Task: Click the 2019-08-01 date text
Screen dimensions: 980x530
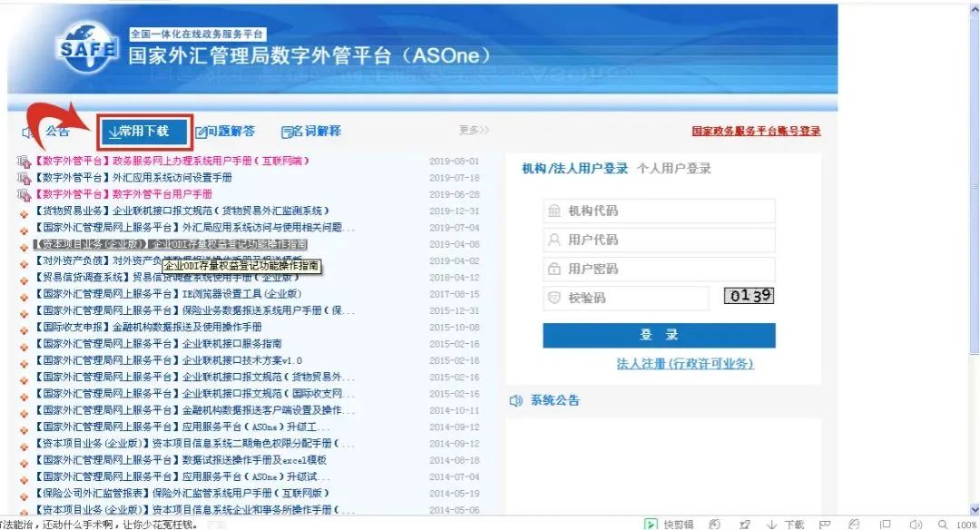Action: (x=455, y=162)
